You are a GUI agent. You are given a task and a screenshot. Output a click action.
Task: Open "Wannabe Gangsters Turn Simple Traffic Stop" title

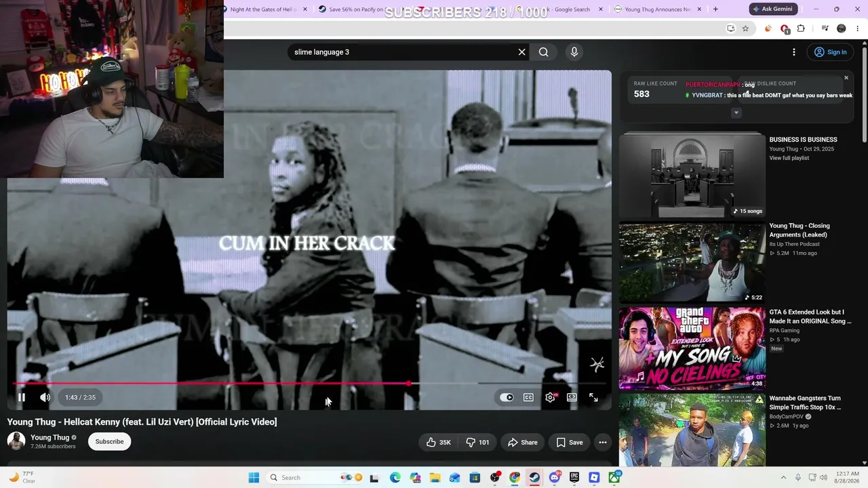[x=805, y=403]
